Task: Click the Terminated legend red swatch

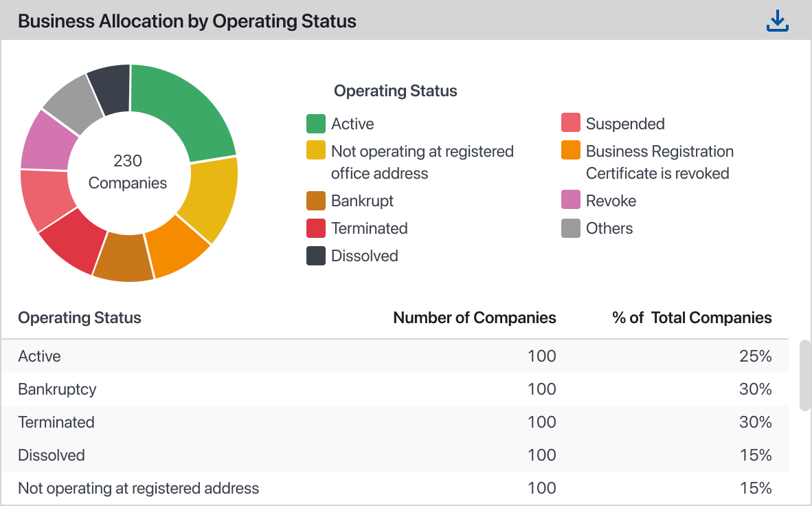Action: tap(315, 228)
